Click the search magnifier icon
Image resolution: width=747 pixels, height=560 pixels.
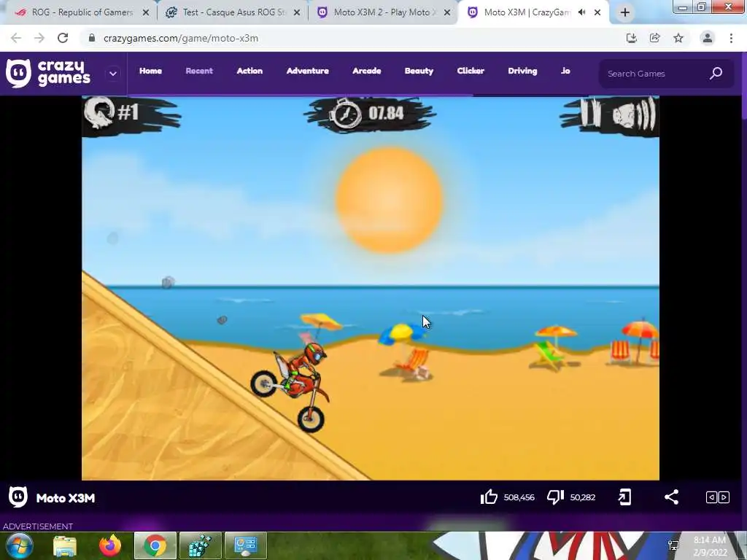tap(716, 74)
